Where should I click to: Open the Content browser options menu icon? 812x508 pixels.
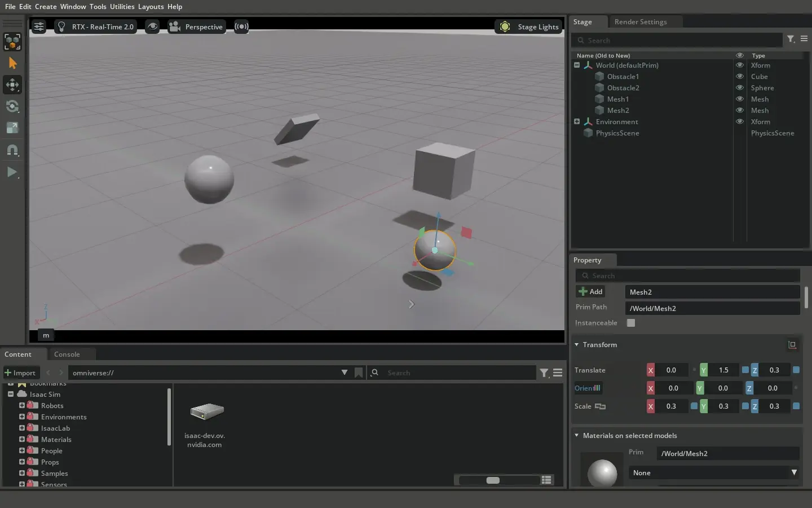tap(558, 373)
